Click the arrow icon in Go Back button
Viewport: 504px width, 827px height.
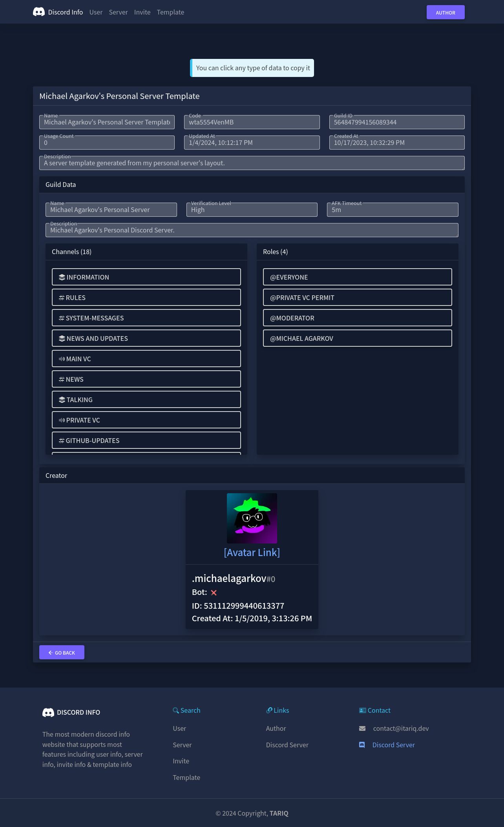pyautogui.click(x=51, y=653)
